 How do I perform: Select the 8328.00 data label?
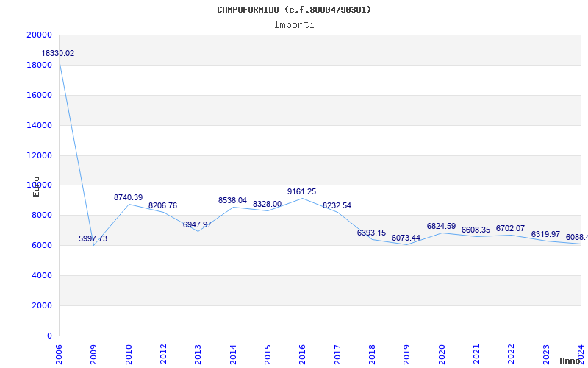[x=267, y=205]
